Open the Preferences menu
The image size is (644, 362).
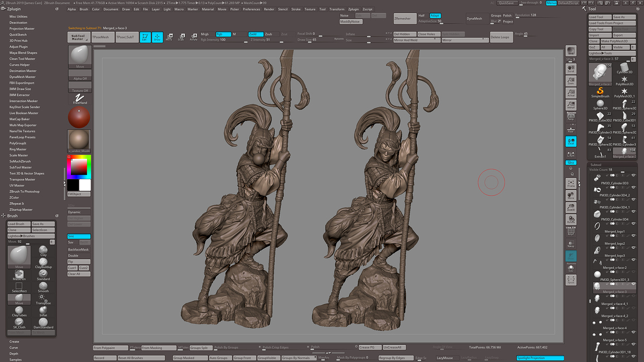pyautogui.click(x=251, y=9)
